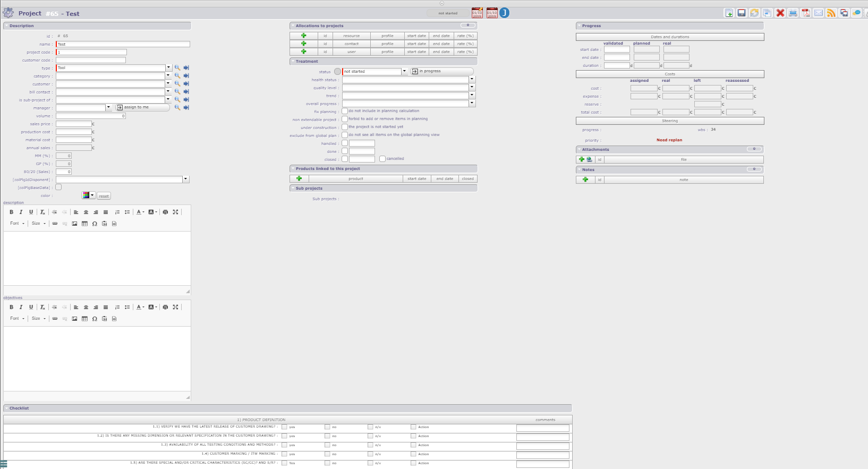This screenshot has height=469, width=868.
Task: Click the new project document icon
Action: click(729, 13)
